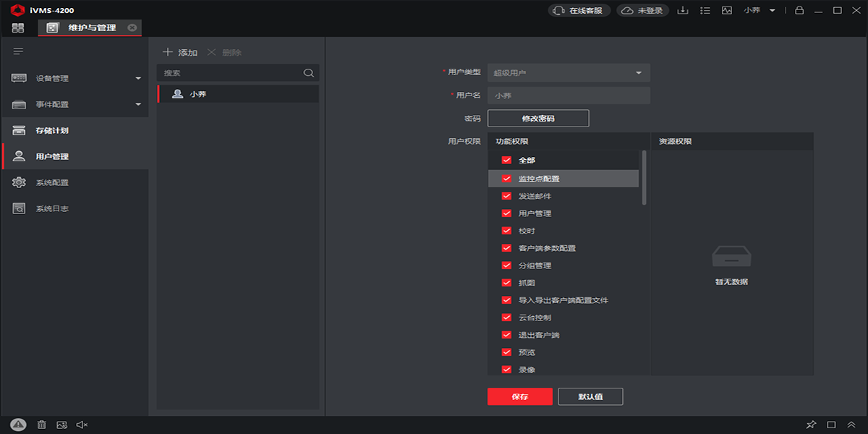Open 设备管理 device management section
The image size is (868, 434).
click(75, 78)
